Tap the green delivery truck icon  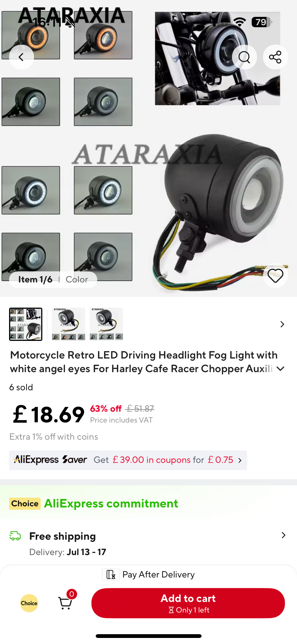(x=15, y=536)
